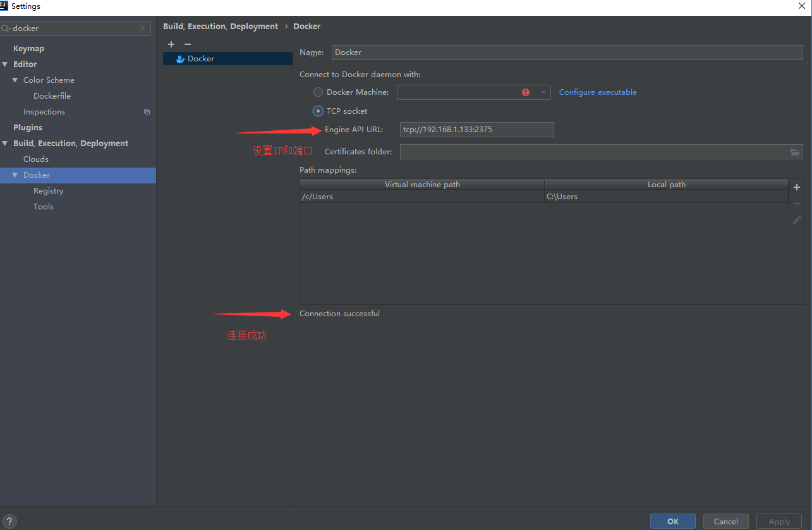Screen dimensions: 812x530
Task: Clear the search field text
Action: pyautogui.click(x=143, y=28)
